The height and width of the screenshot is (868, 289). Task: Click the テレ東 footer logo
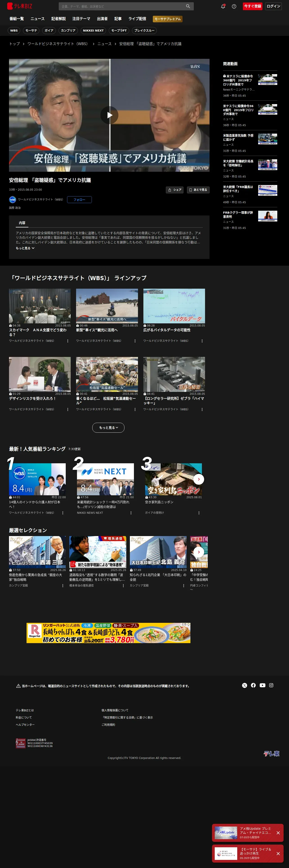(271, 754)
